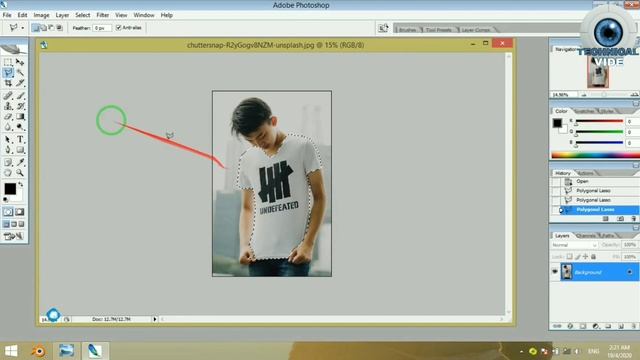Viewport: 640px width, 360px height.
Task: Add layer style icon in Layers panel
Action: click(x=570, y=326)
